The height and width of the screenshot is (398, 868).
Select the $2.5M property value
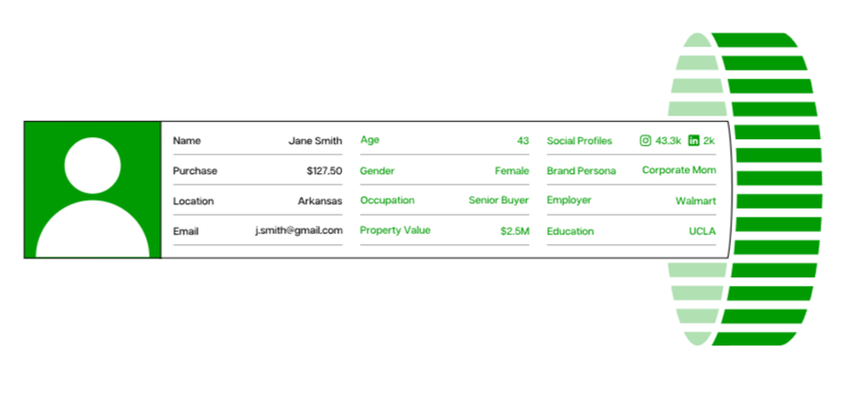[514, 231]
